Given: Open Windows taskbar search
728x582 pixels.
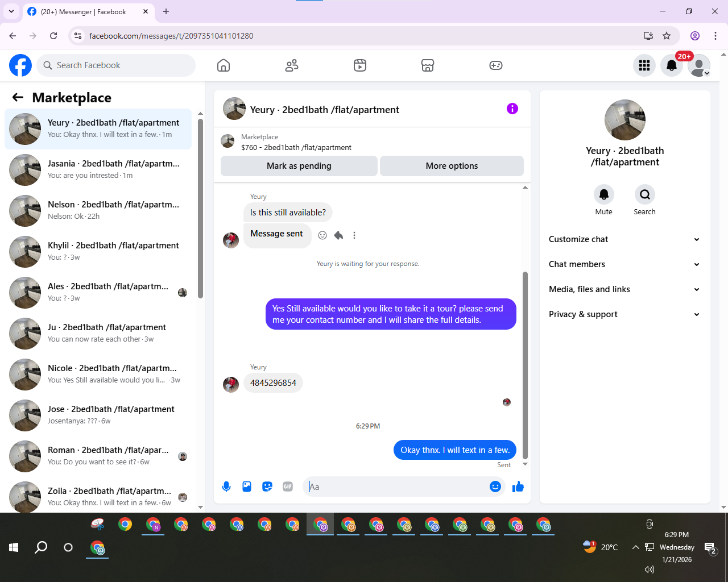Looking at the screenshot, I should tap(41, 547).
